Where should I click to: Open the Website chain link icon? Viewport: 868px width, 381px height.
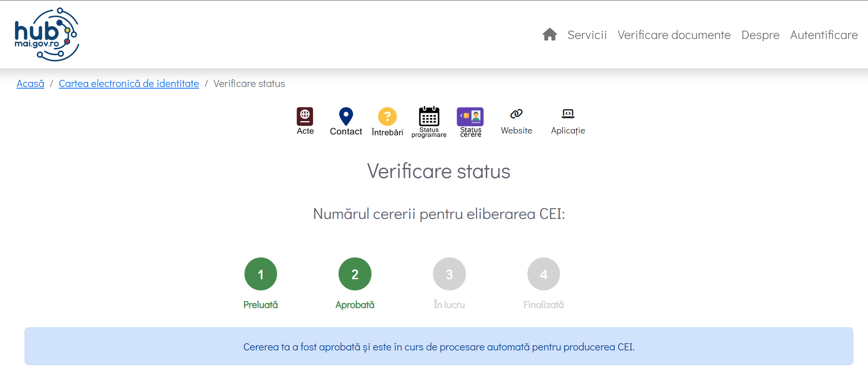(x=516, y=114)
